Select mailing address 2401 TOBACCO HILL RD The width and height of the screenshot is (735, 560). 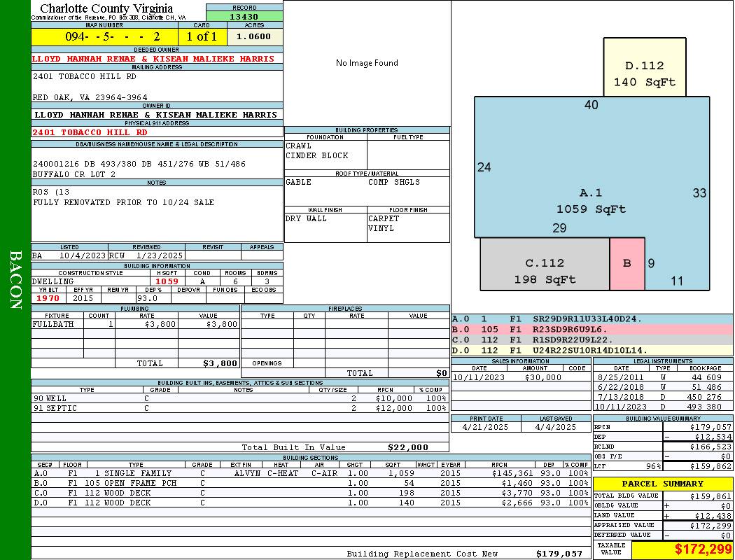click(x=85, y=76)
